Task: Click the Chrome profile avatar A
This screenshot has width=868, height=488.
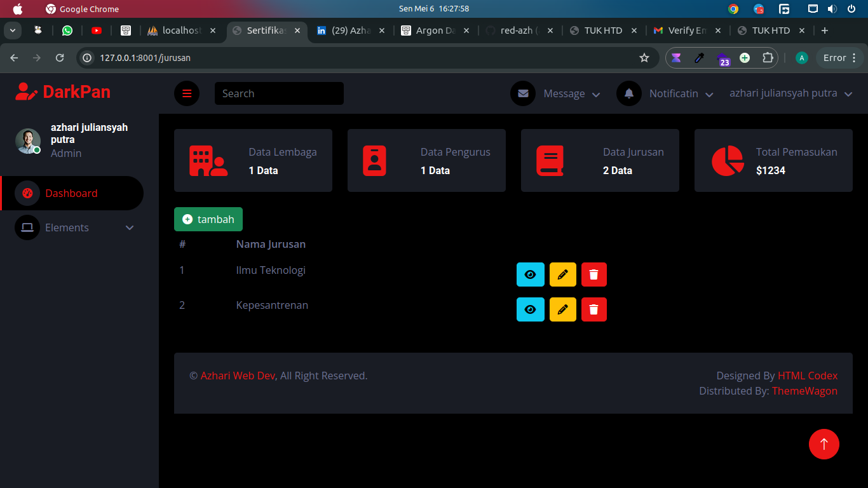Action: pyautogui.click(x=802, y=58)
